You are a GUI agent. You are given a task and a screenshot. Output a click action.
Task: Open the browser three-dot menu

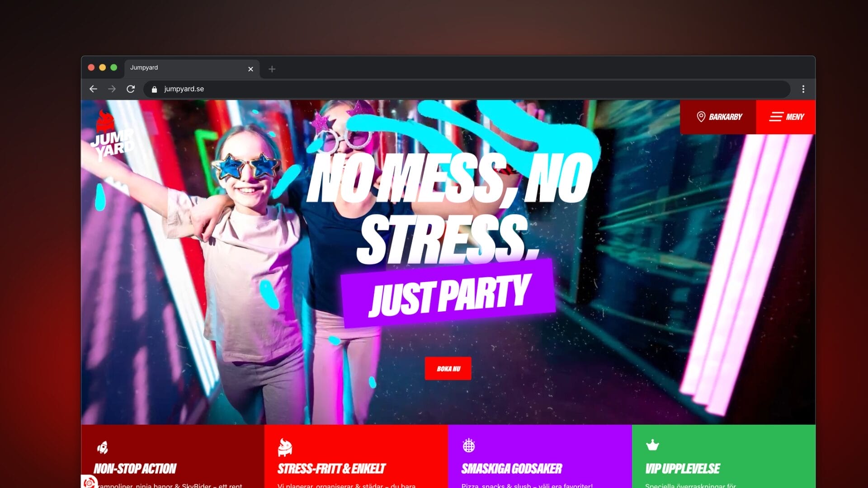pyautogui.click(x=803, y=89)
